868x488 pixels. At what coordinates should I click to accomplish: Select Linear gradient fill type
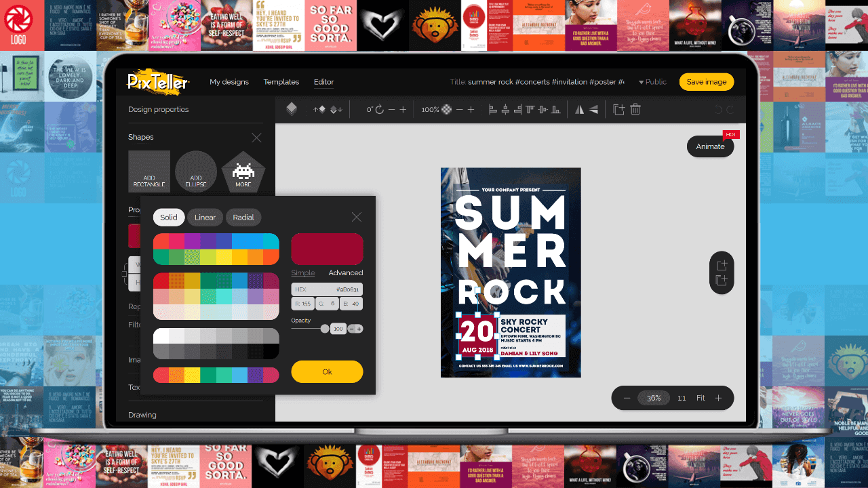click(205, 217)
